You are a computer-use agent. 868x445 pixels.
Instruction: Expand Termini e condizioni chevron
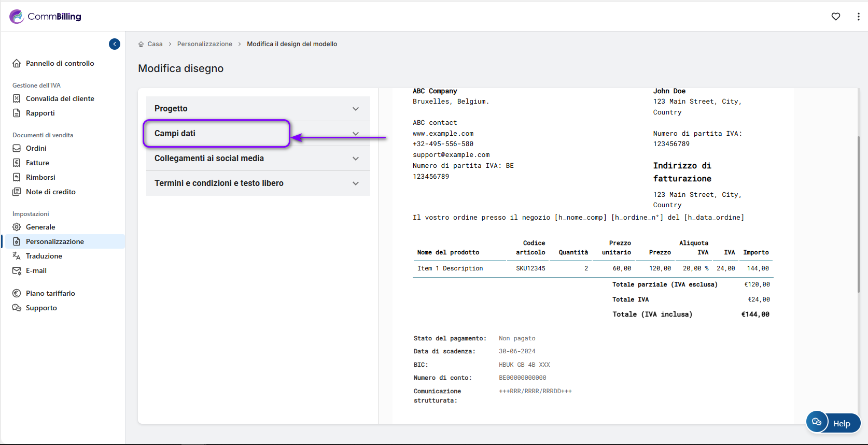coord(356,183)
